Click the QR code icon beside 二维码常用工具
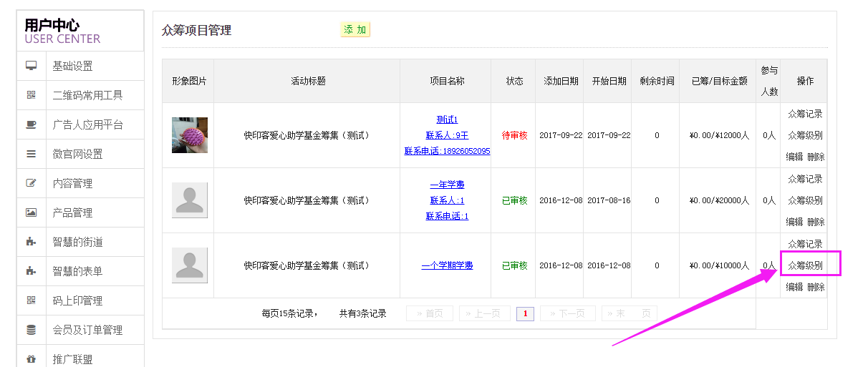This screenshot has width=868, height=367. tap(31, 95)
